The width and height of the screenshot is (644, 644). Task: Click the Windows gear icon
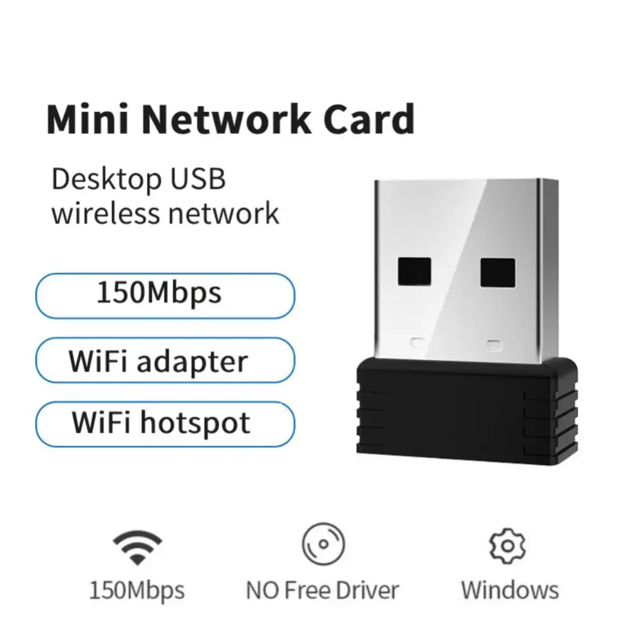click(x=507, y=546)
